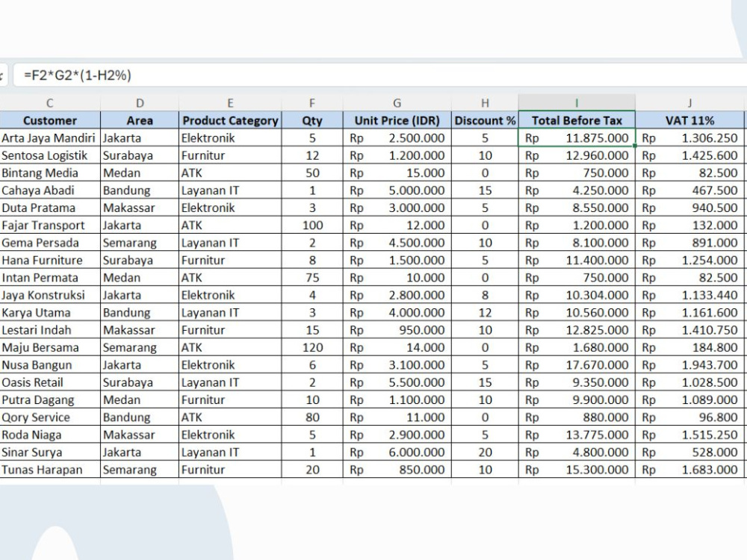Click the VAT cell showing 96.800
Image resolution: width=747 pixels, height=560 pixels.
point(689,417)
